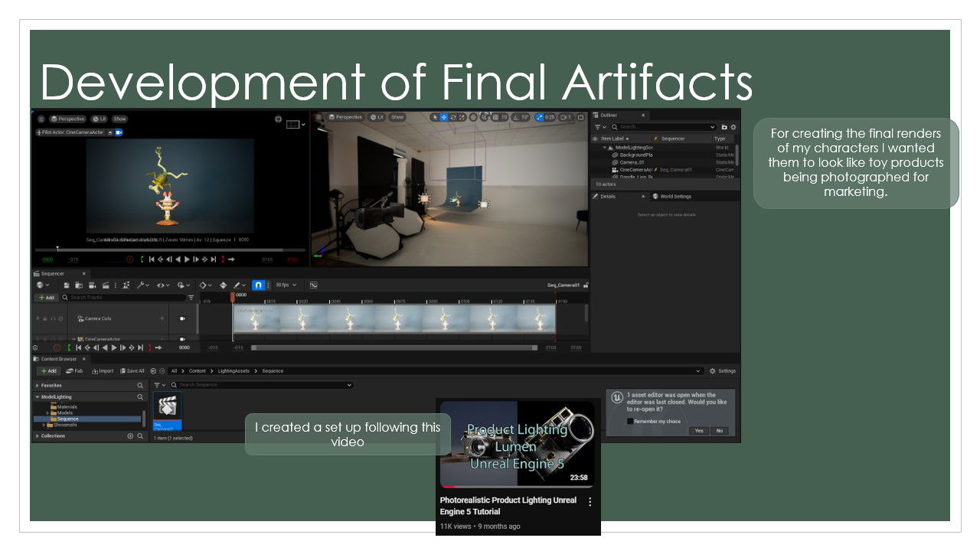This screenshot has width=980, height=551.
Task: Click the select mode cursor tool
Action: click(434, 117)
